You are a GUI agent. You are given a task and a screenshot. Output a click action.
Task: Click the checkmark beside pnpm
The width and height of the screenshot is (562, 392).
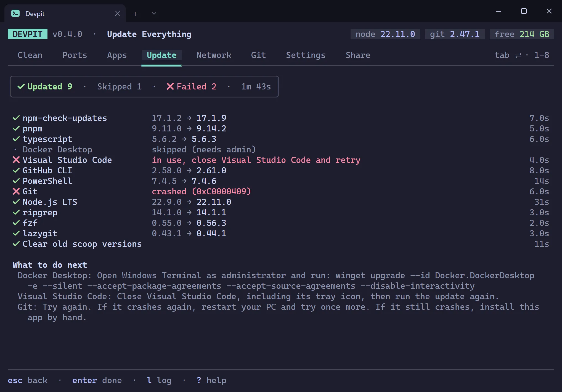(16, 128)
